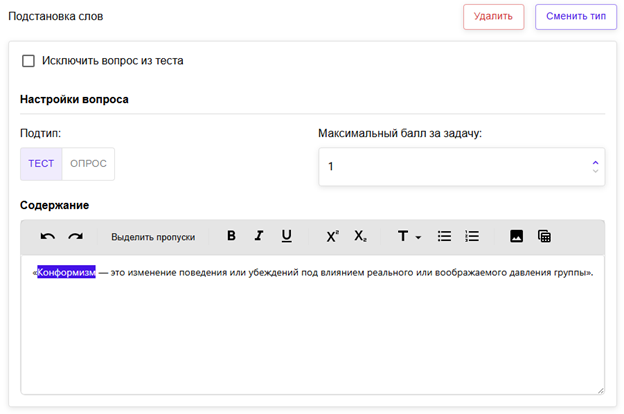Insert a table into the content
This screenshot has height=414, width=624.
coord(544,236)
